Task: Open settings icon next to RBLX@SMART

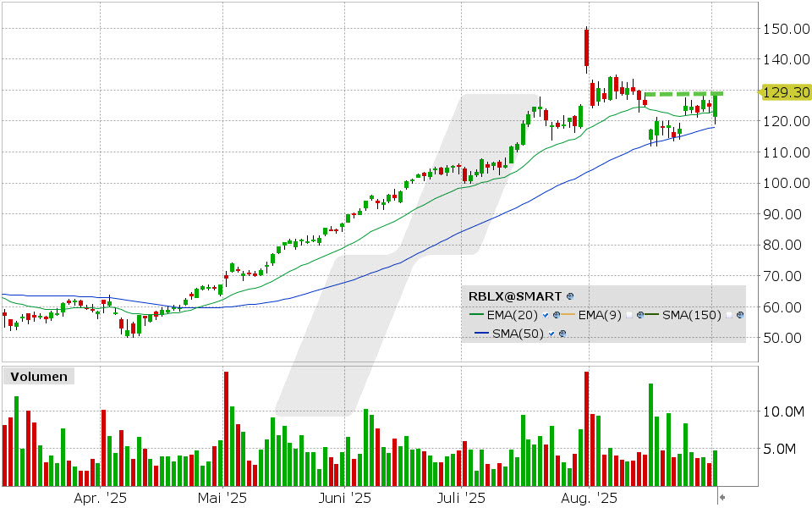Action: [x=570, y=296]
